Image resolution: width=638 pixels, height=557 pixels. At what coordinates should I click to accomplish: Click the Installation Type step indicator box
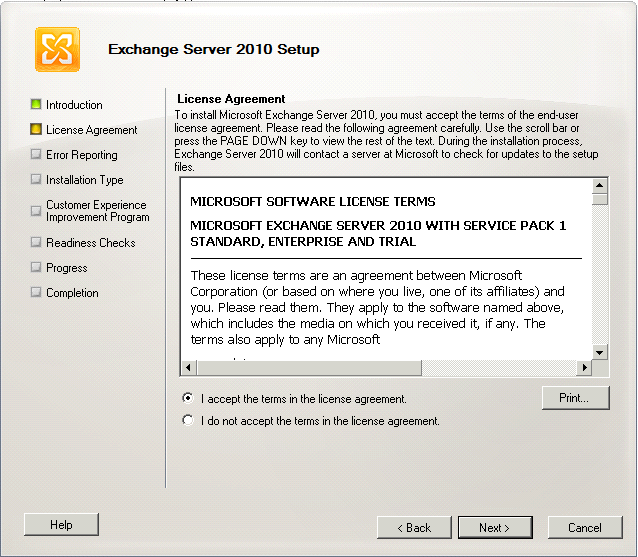[x=36, y=179]
